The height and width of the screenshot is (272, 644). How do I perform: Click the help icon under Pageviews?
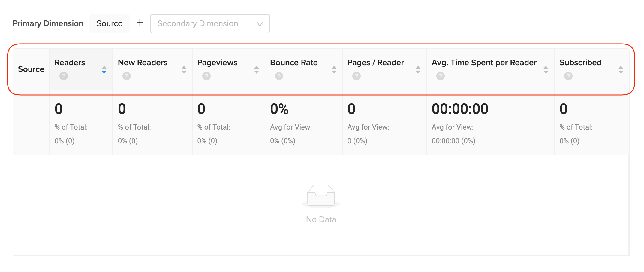pos(206,76)
